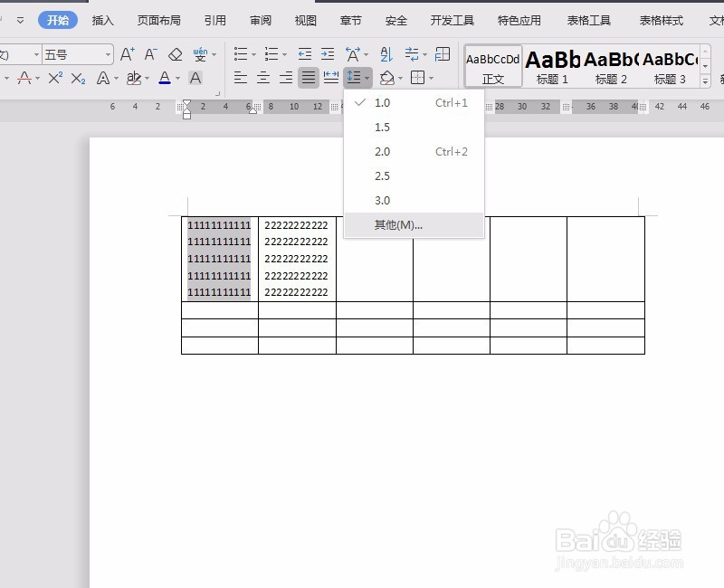Click the sort A-Z icon

tap(386, 54)
